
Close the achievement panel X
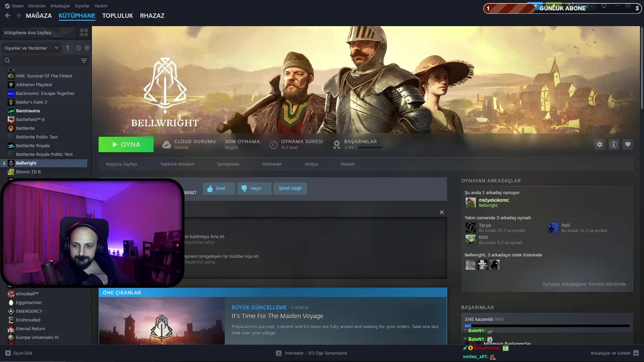click(x=442, y=212)
